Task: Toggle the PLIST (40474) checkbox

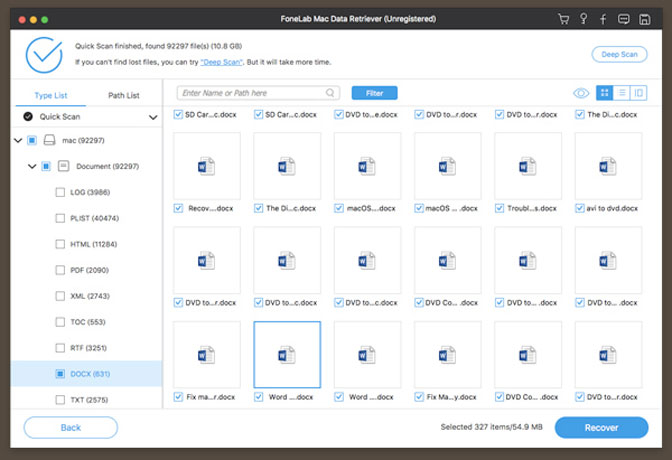Action: click(x=60, y=218)
